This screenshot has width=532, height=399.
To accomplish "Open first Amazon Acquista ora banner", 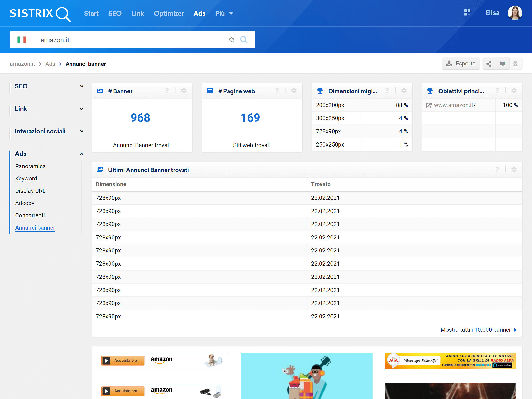I will pyautogui.click(x=163, y=361).
